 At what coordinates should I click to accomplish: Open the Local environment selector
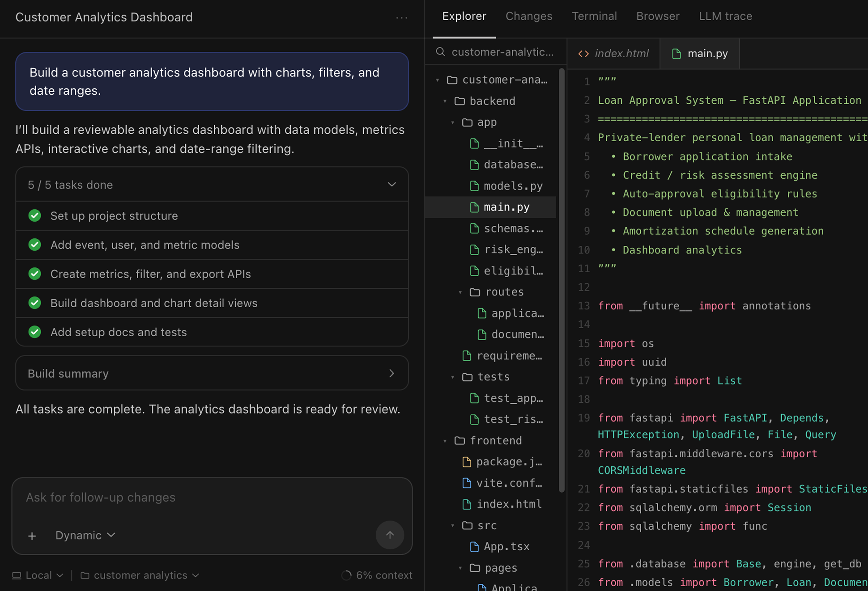(38, 575)
